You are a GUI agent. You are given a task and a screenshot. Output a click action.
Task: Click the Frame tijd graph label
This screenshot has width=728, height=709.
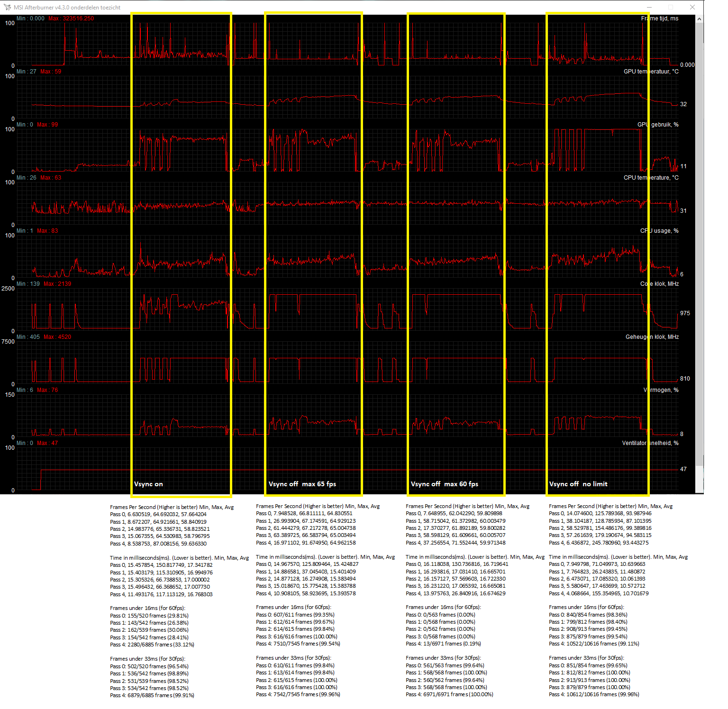coord(659,18)
